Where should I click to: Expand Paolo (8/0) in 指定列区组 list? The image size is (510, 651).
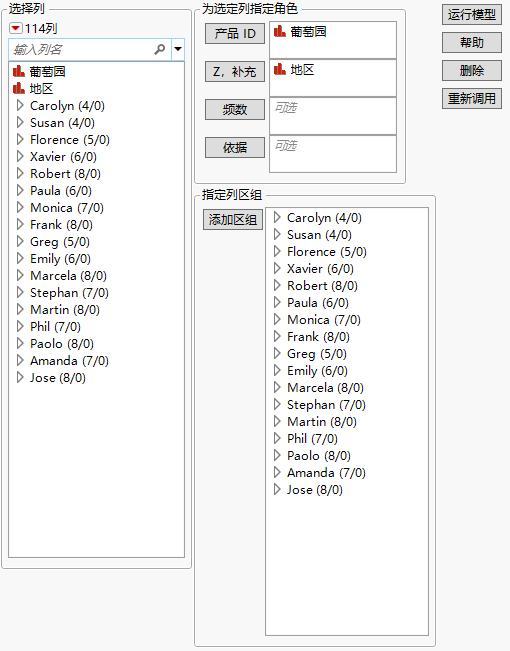point(277,456)
